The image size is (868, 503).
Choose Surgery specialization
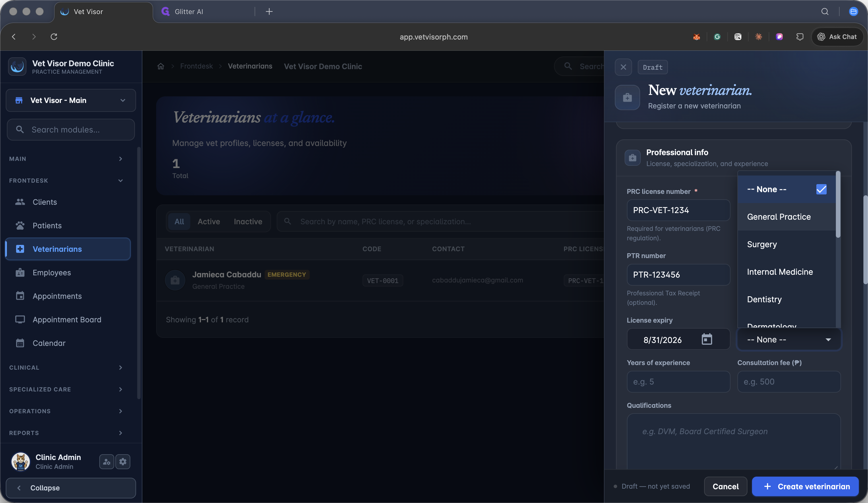tap(786, 244)
